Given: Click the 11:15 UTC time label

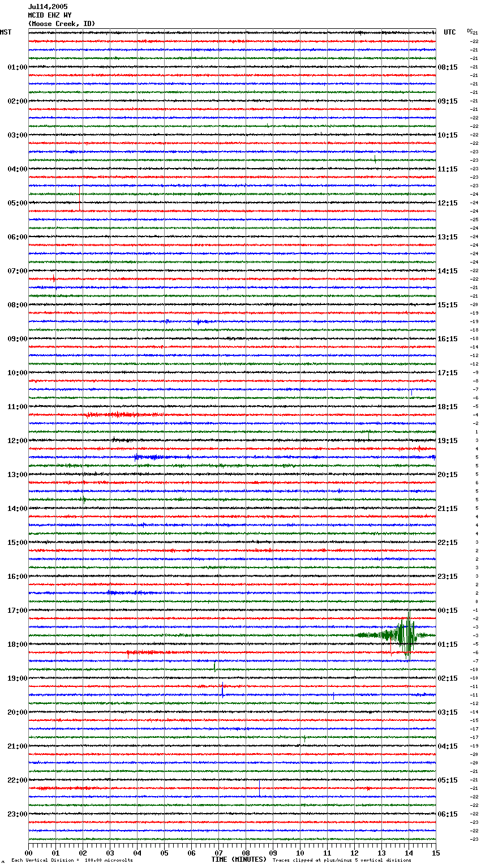Looking at the screenshot, I should 448,169.
